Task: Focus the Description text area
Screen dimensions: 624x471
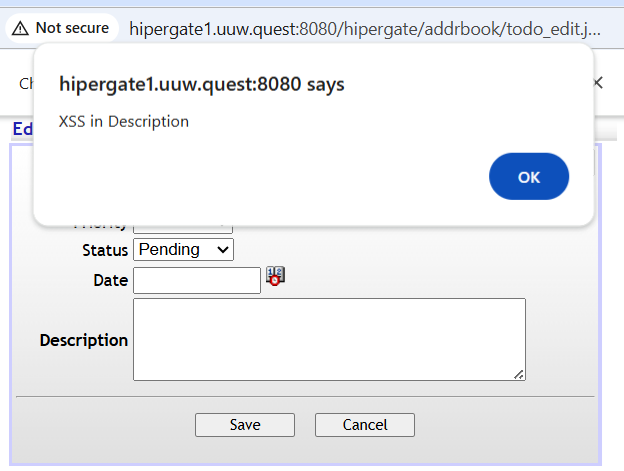Action: pos(329,339)
